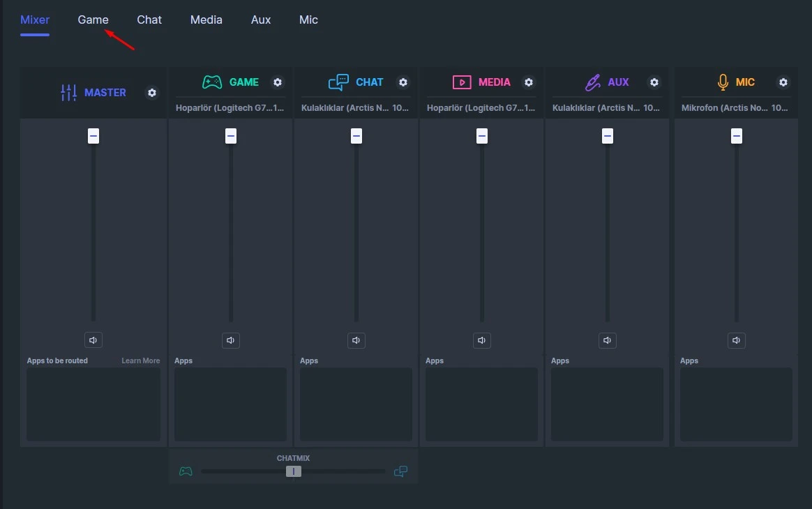Switch to the Media tab
This screenshot has width=812, height=509.
tap(206, 20)
